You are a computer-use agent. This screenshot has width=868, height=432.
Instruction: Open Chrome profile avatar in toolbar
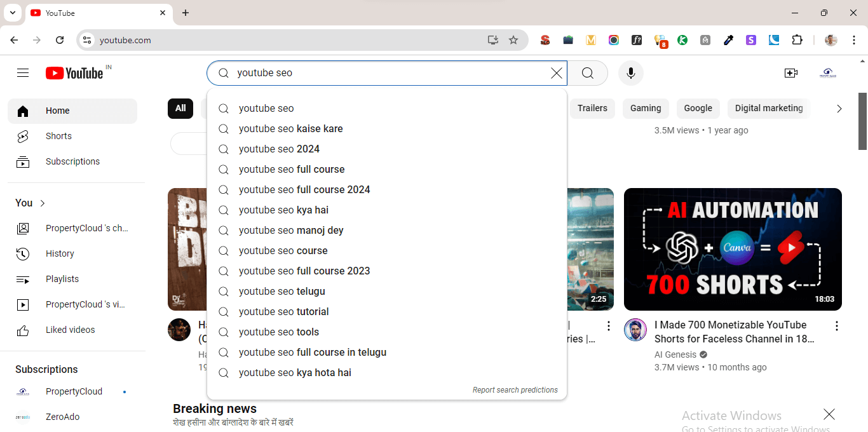pyautogui.click(x=831, y=40)
